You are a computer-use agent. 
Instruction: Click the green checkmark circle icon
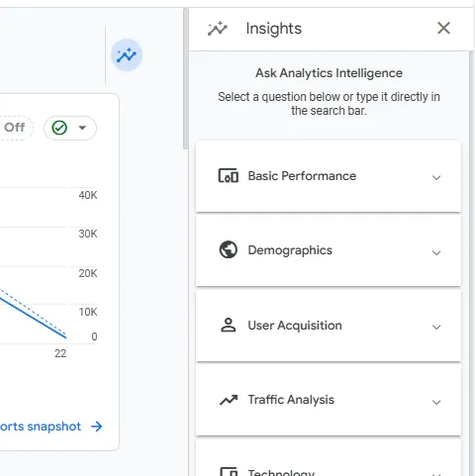(x=59, y=128)
